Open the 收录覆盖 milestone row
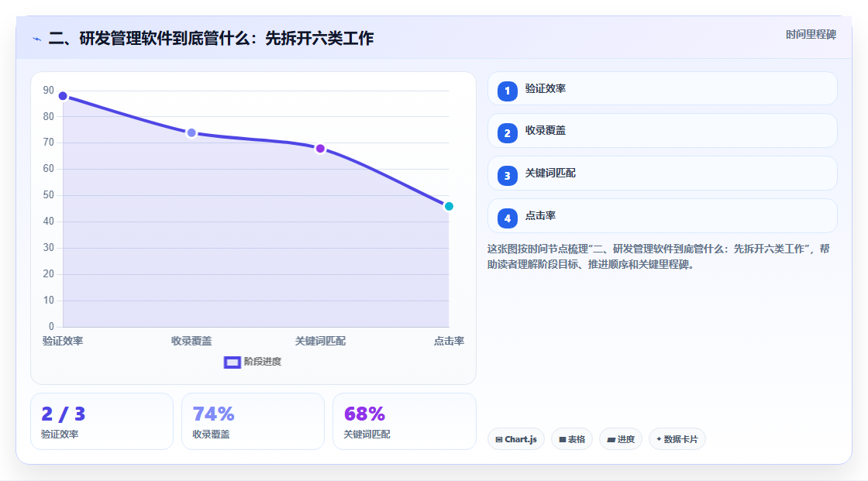Image resolution: width=868 pixels, height=481 pixels. pyautogui.click(x=662, y=131)
